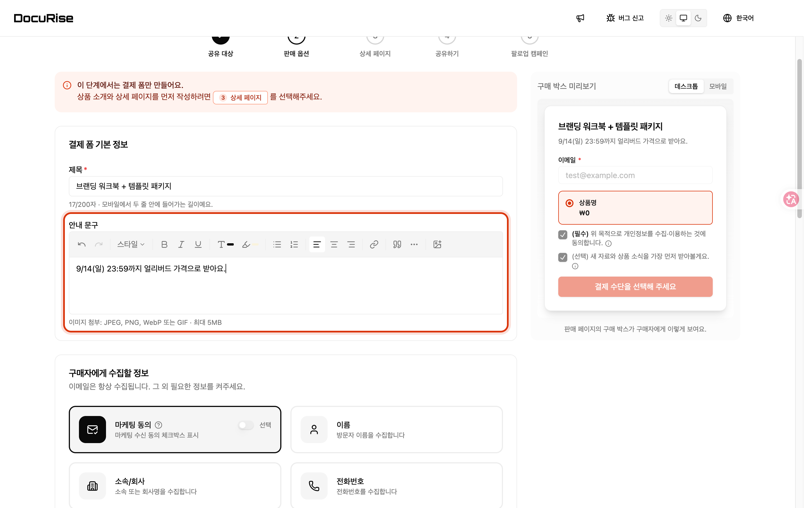
Task: Switch preview to 데스크톱 tab
Action: tap(686, 86)
